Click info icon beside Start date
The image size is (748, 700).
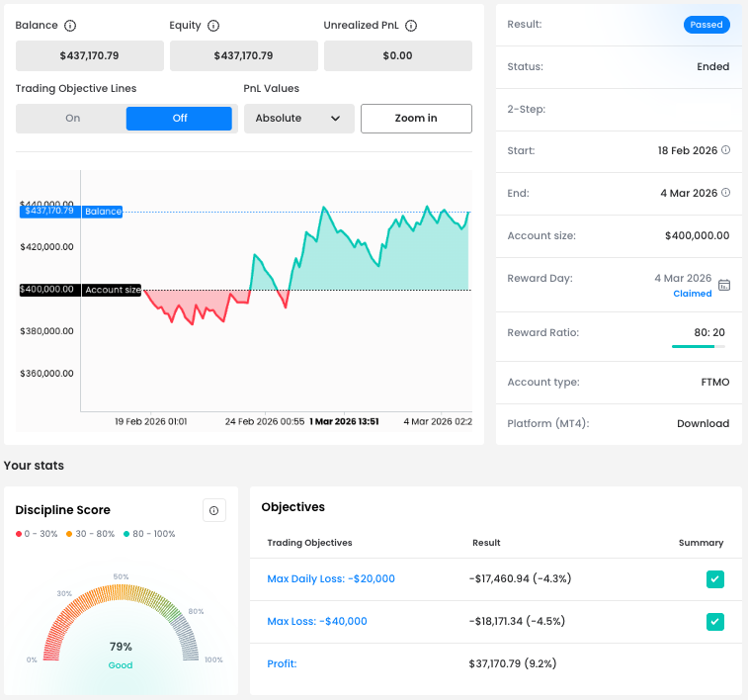point(725,150)
